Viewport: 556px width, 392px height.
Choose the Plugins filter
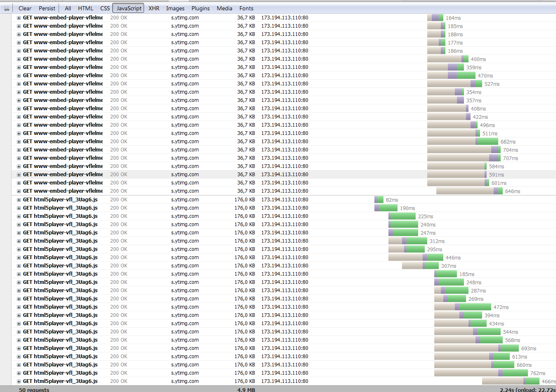pos(200,8)
